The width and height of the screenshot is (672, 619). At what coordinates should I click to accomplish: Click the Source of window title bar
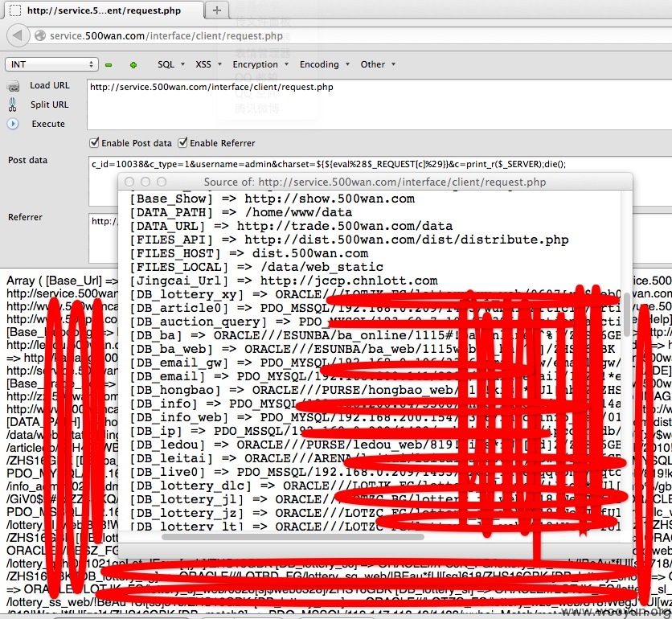[x=375, y=182]
